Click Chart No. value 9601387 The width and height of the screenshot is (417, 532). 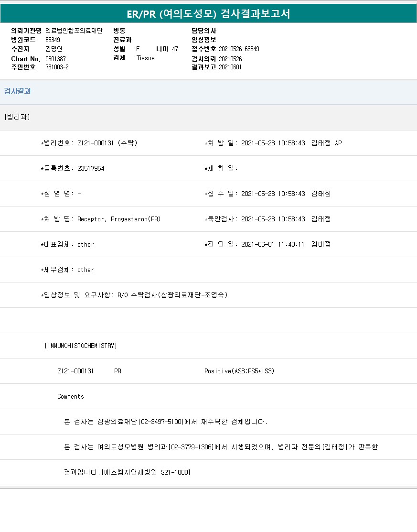[x=55, y=59]
